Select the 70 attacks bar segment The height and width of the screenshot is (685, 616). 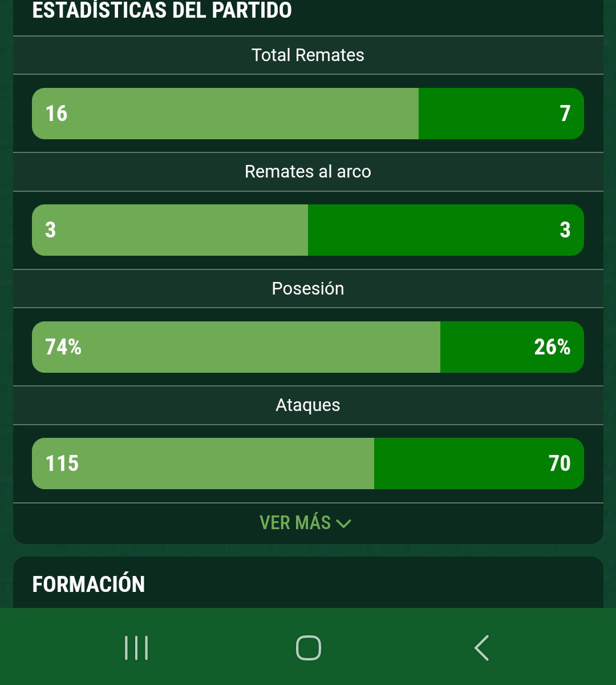(x=479, y=464)
